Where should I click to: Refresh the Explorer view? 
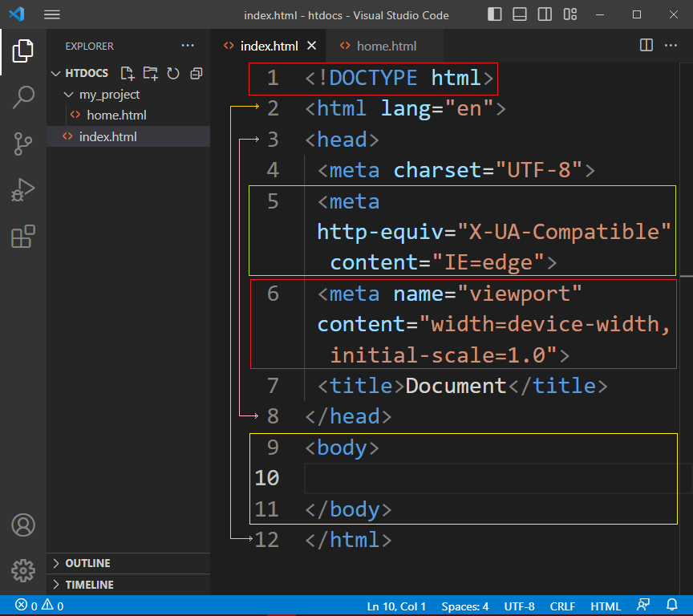(x=172, y=73)
